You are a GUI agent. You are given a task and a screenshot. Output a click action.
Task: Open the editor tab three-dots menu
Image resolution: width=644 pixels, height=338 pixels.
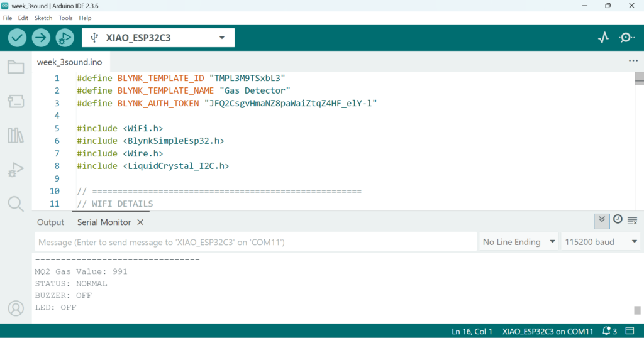pos(633,61)
